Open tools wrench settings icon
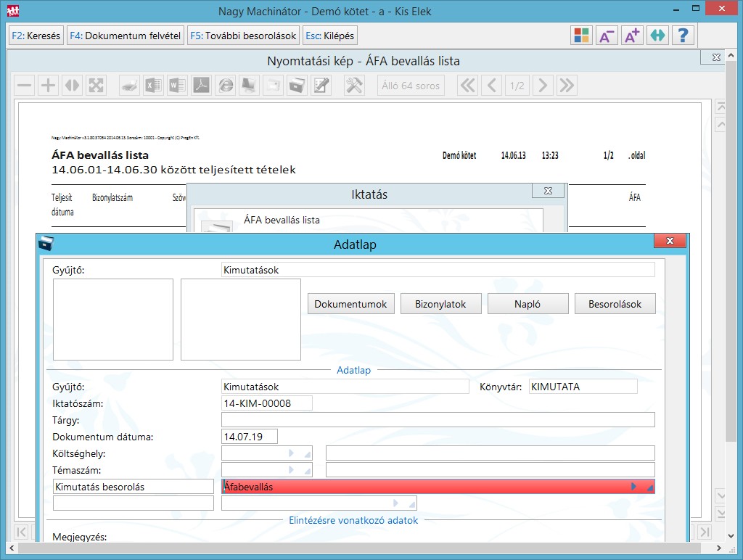Viewport: 743px width, 560px height. click(354, 86)
